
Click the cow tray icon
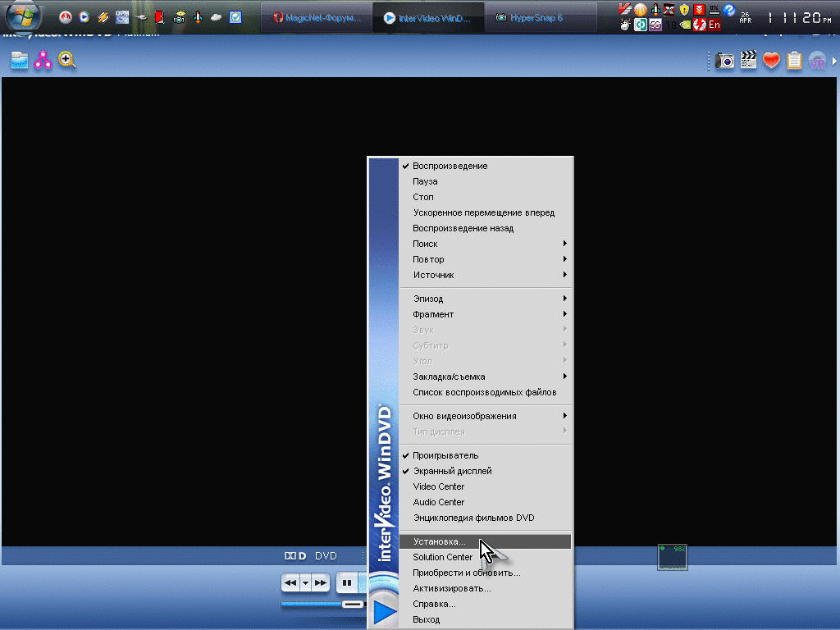tap(625, 25)
